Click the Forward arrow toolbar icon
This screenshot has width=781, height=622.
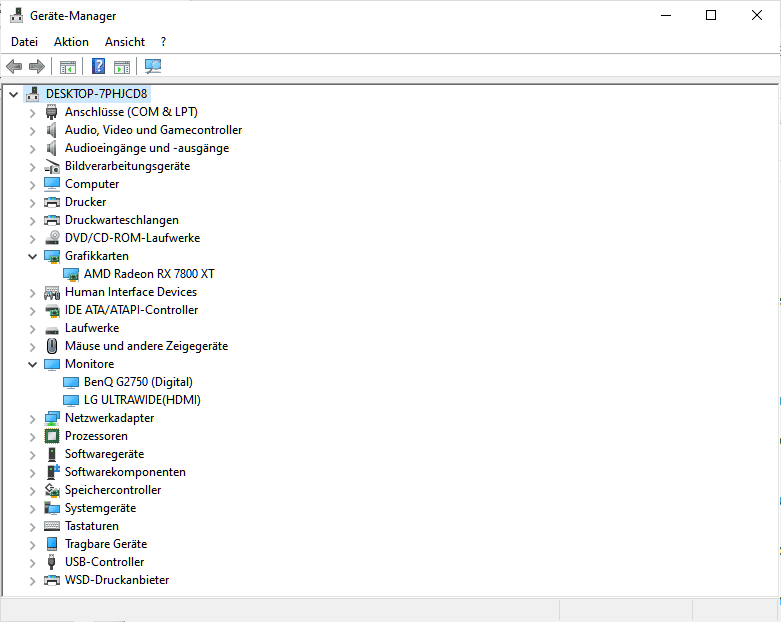37,66
